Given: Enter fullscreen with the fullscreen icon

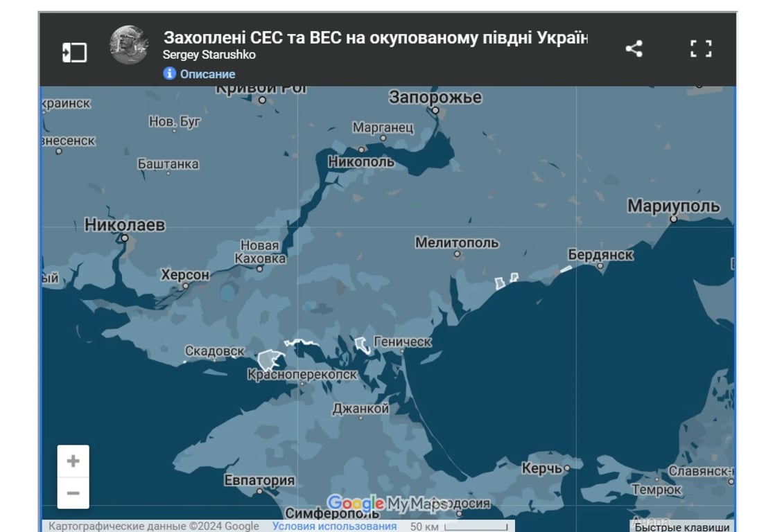Looking at the screenshot, I should [x=701, y=48].
